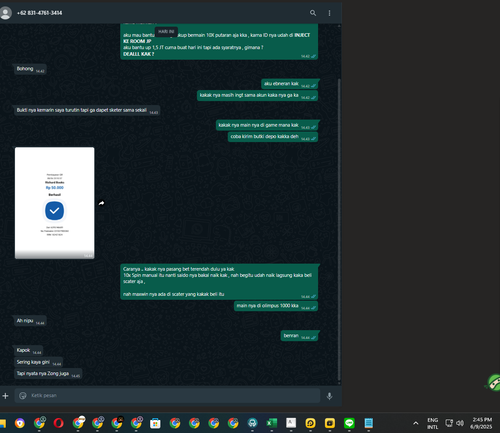The width and height of the screenshot is (500, 433).
Task: Start a voice message recording
Action: coord(329,396)
